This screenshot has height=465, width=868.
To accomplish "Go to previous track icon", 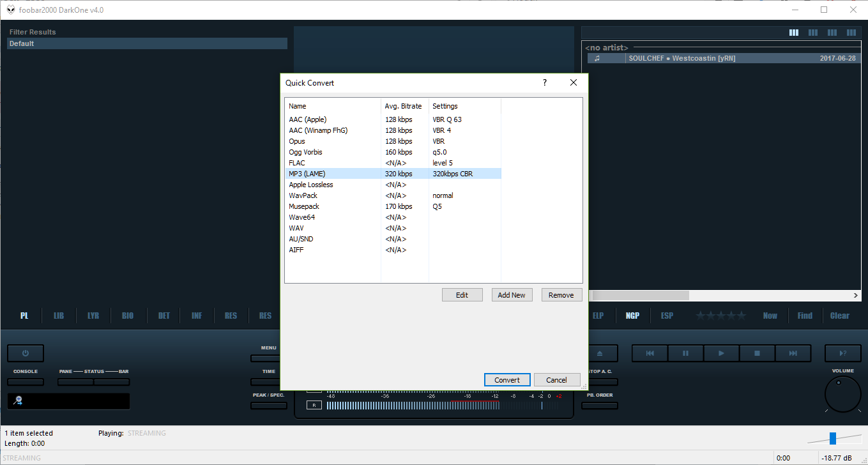I will 650,353.
